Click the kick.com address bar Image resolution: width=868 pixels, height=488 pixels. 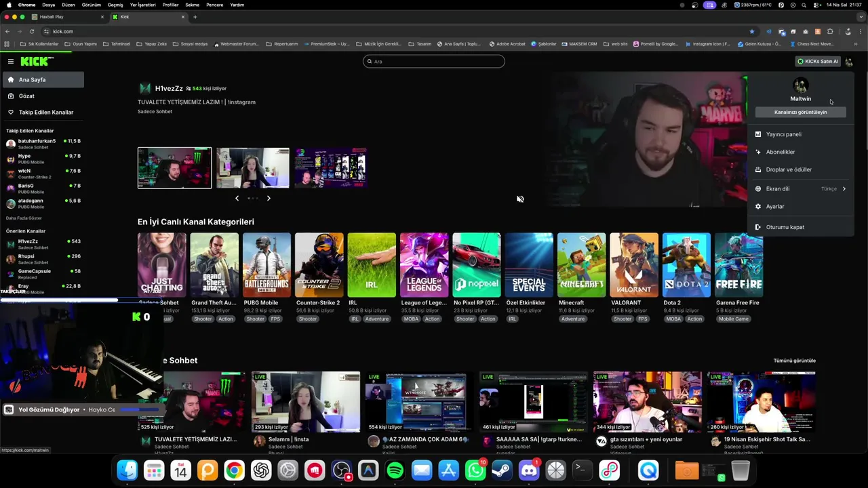393,31
